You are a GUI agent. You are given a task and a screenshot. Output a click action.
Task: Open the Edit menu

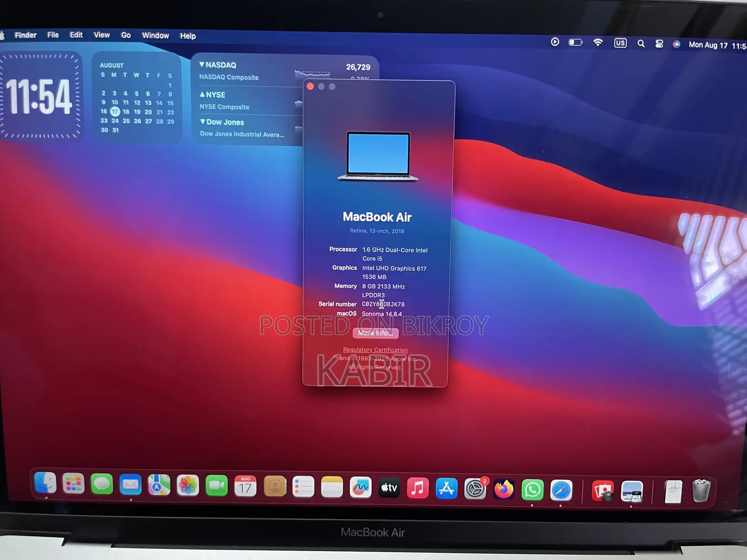point(76,35)
